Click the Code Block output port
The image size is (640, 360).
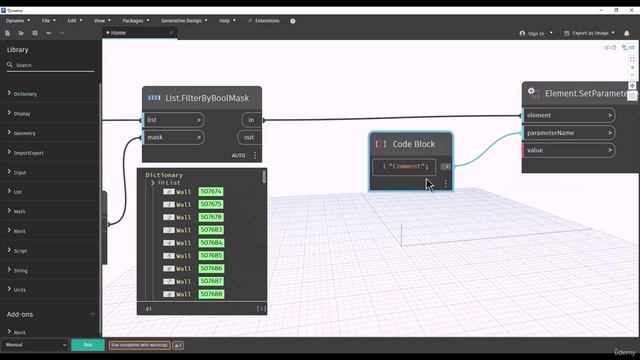point(446,167)
